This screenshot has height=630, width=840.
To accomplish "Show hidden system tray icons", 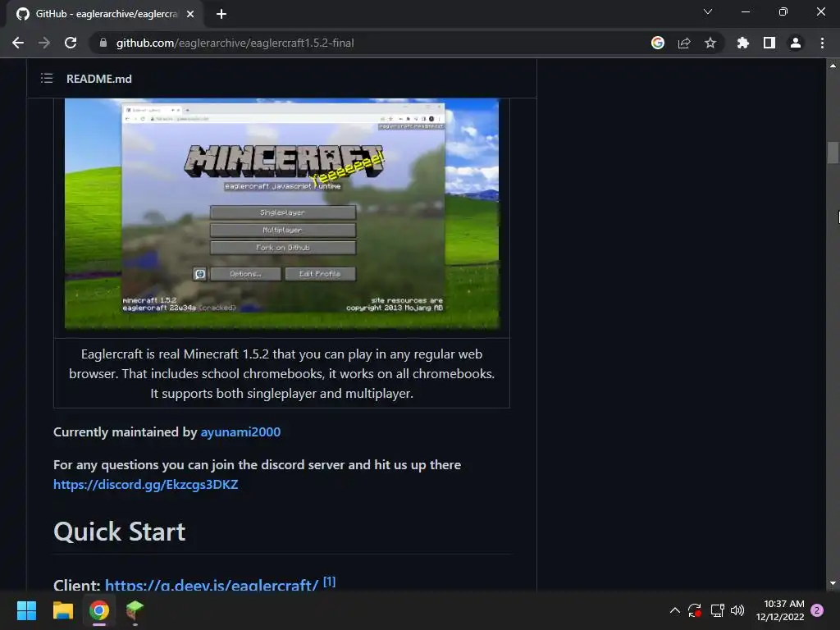I will coord(675,610).
